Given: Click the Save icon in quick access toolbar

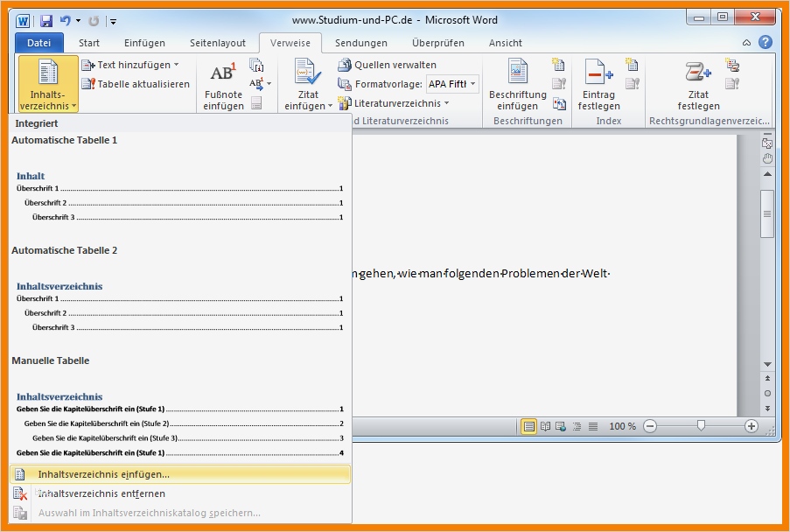Looking at the screenshot, I should pyautogui.click(x=46, y=21).
